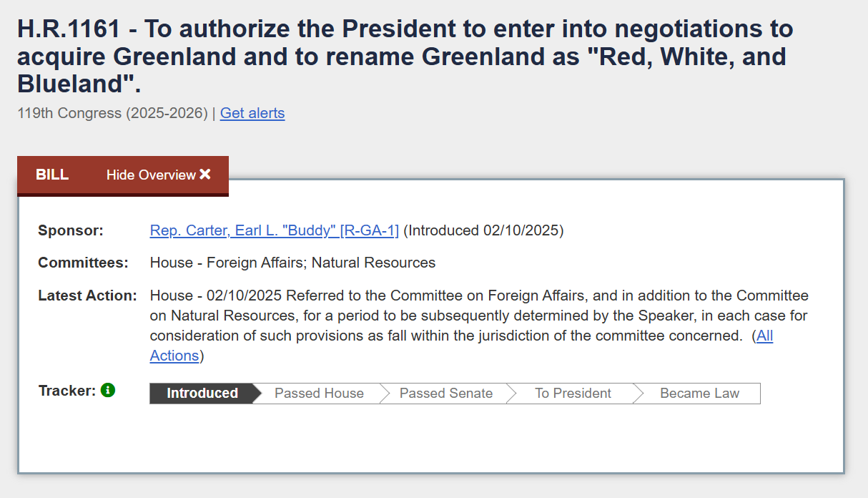Select the Passed Senate tracker stage
This screenshot has width=868, height=498.
(446, 394)
